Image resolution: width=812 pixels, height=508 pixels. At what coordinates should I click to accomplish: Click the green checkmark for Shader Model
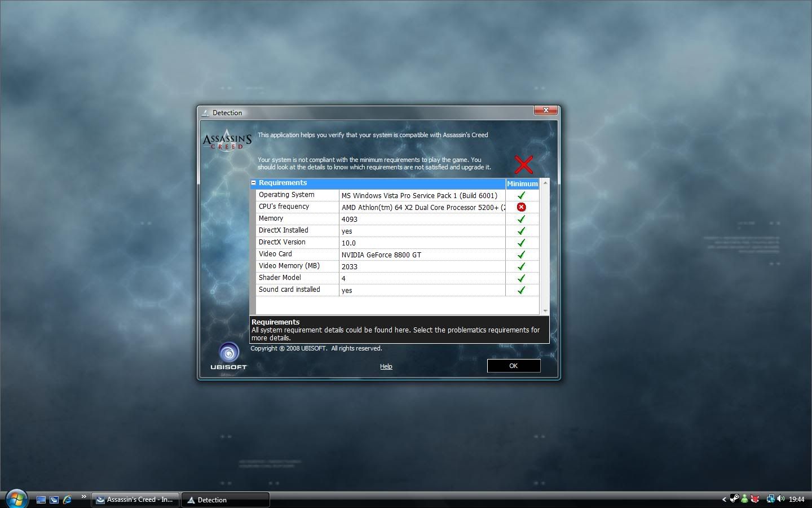click(x=521, y=278)
